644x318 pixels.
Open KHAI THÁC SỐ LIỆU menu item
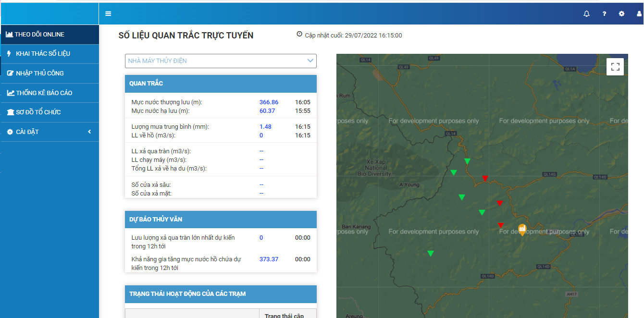coord(43,54)
